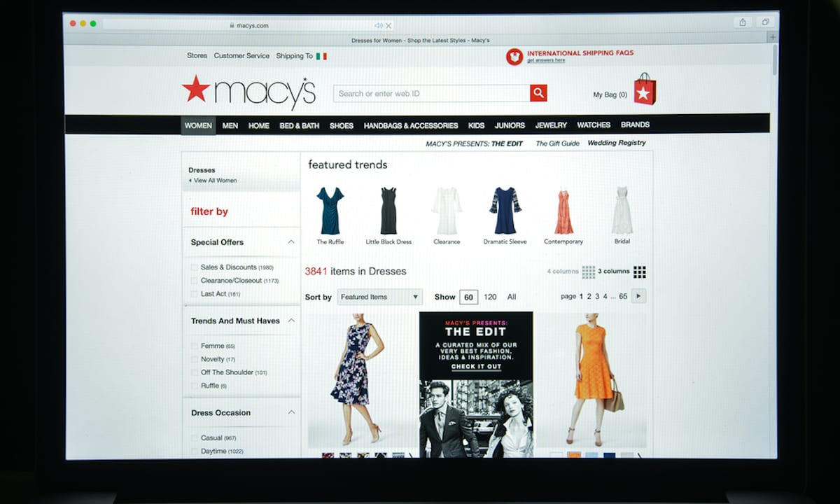Viewport: 840px width, 504px height.
Task: Open the SHOES navigation menu
Action: point(341,125)
